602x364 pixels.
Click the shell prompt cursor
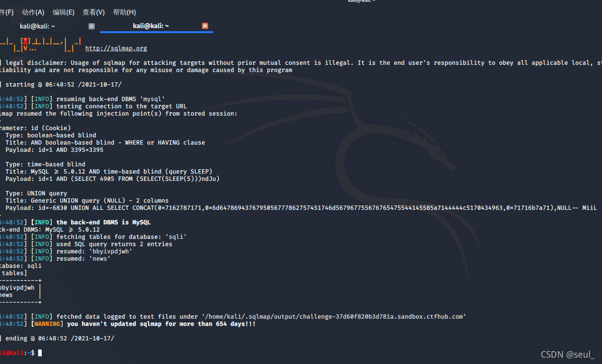[40, 353]
